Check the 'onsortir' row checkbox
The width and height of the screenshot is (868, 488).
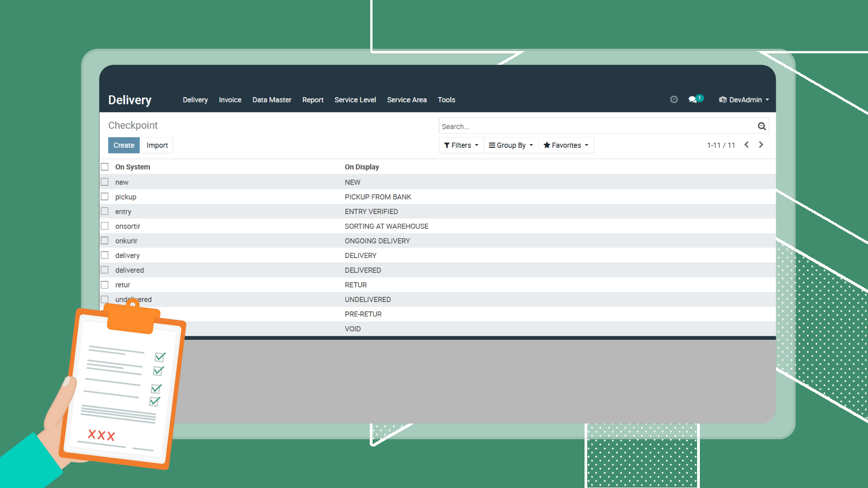tap(105, 226)
